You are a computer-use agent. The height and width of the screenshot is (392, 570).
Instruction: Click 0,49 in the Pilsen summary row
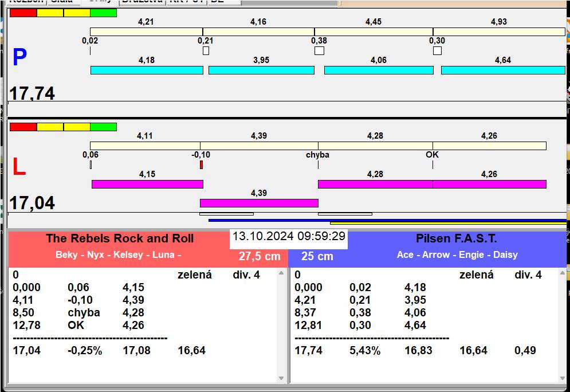coord(525,351)
